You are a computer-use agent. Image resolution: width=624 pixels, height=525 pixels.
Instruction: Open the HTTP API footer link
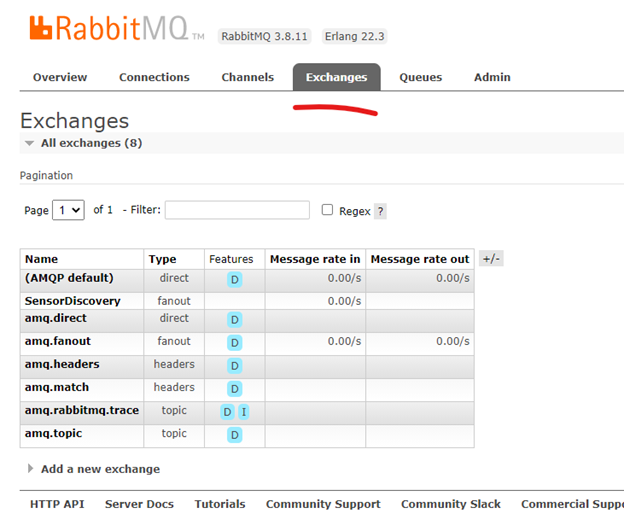click(x=57, y=504)
